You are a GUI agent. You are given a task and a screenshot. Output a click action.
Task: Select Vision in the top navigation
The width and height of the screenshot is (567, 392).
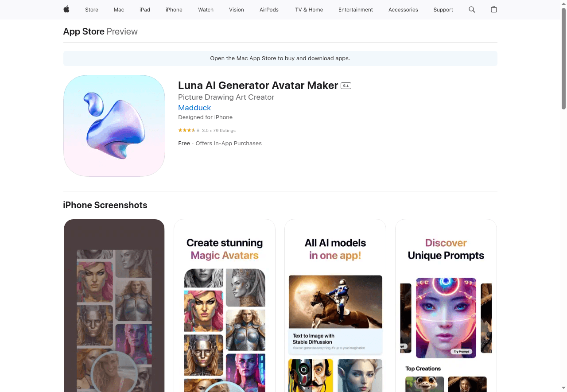click(x=237, y=10)
